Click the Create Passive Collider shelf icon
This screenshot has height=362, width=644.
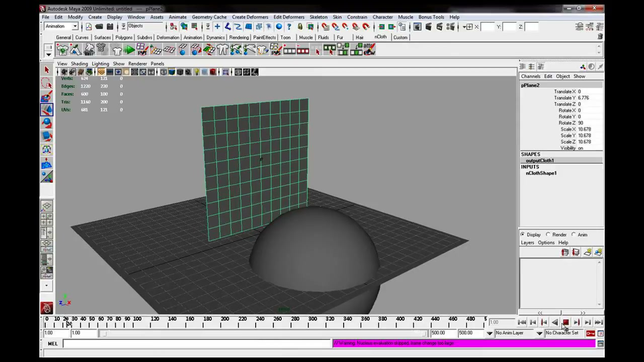[x=75, y=49]
